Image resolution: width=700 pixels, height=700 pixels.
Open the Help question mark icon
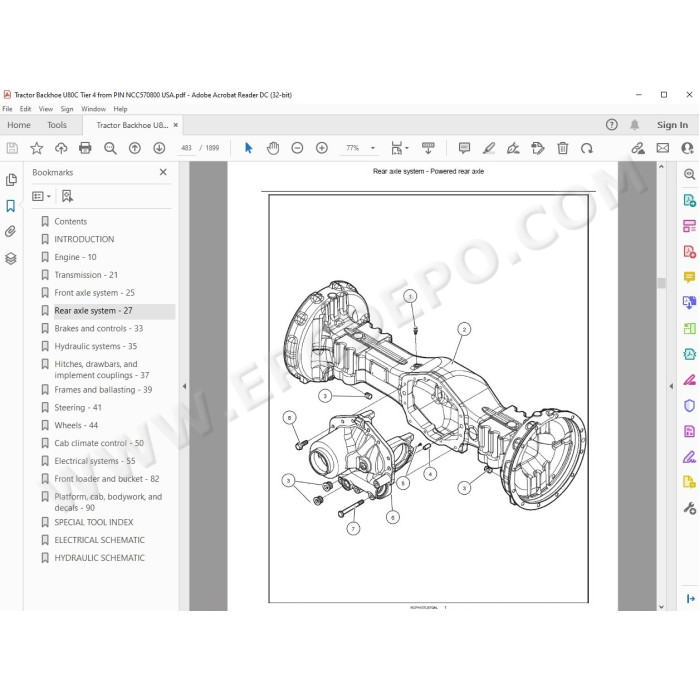[612, 125]
